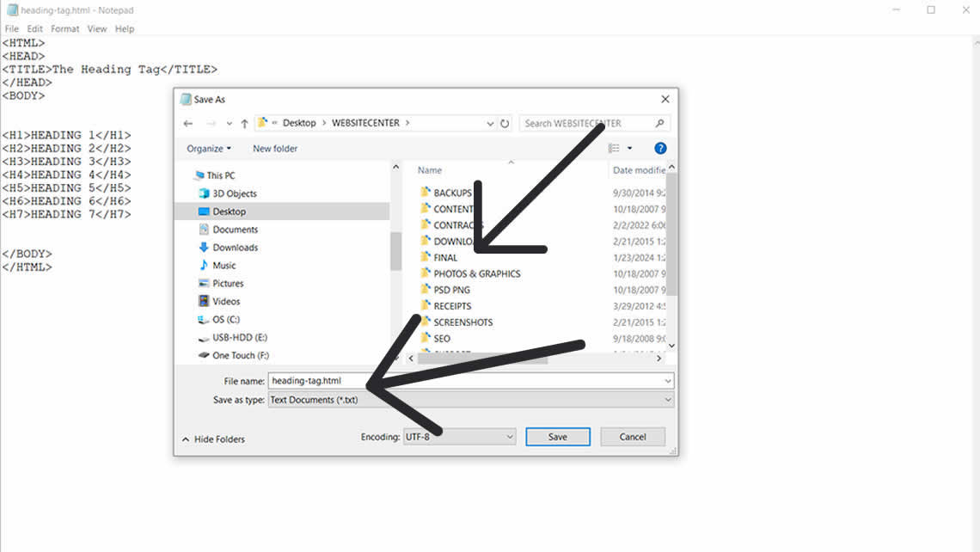Click the Cancel button
The width and height of the screenshot is (980, 552).
tap(633, 437)
